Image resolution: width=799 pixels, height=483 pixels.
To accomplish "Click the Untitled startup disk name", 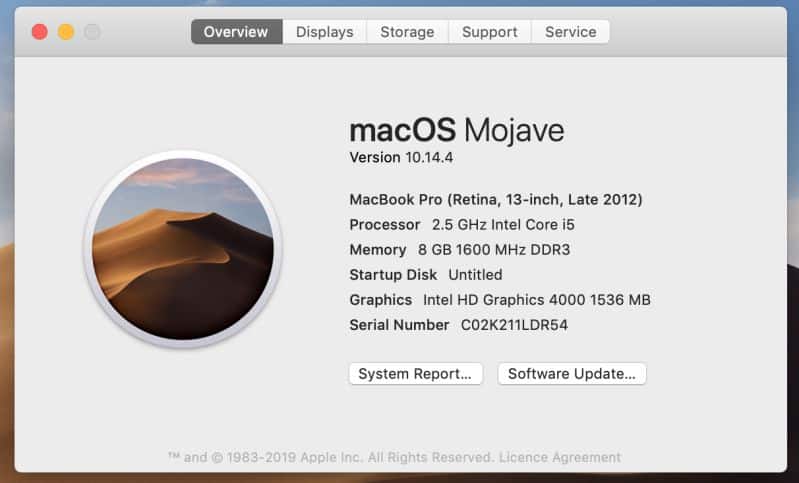I will tap(475, 275).
